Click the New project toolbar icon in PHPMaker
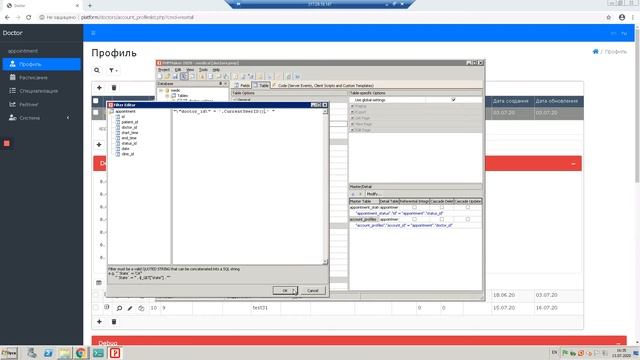Viewport: 640px width, 360px height. [x=160, y=76]
